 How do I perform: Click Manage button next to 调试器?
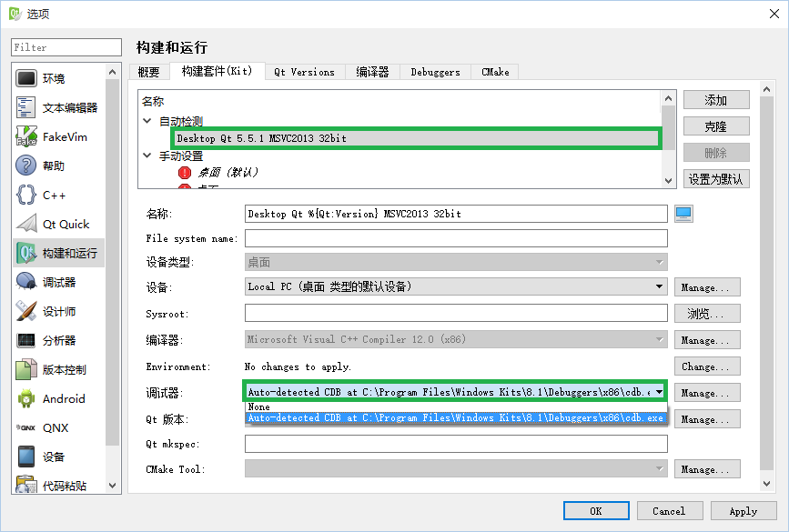[707, 392]
